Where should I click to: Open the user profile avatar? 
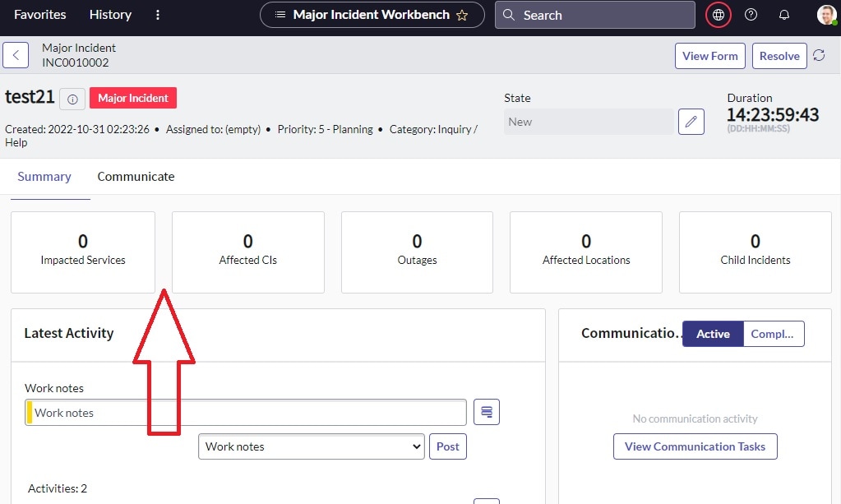(826, 15)
